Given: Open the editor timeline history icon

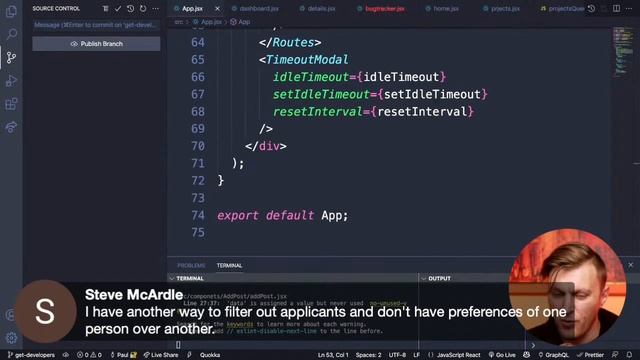Looking at the screenshot, I should (591, 9).
